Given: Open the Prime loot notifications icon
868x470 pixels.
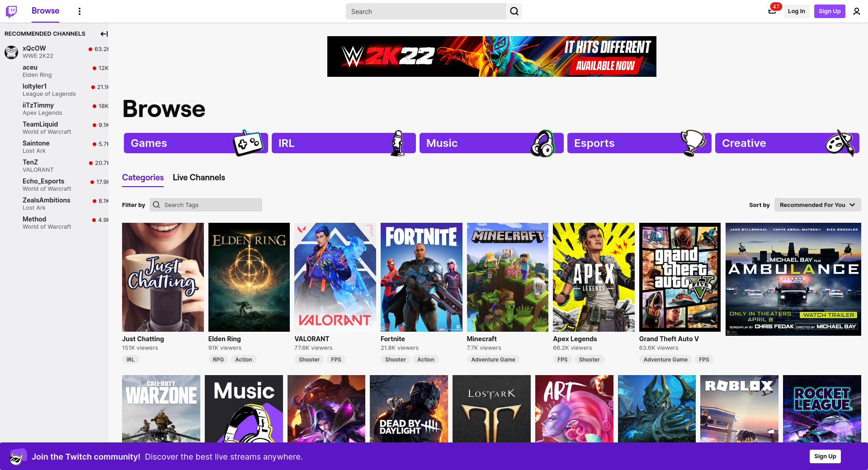Looking at the screenshot, I should pos(772,11).
